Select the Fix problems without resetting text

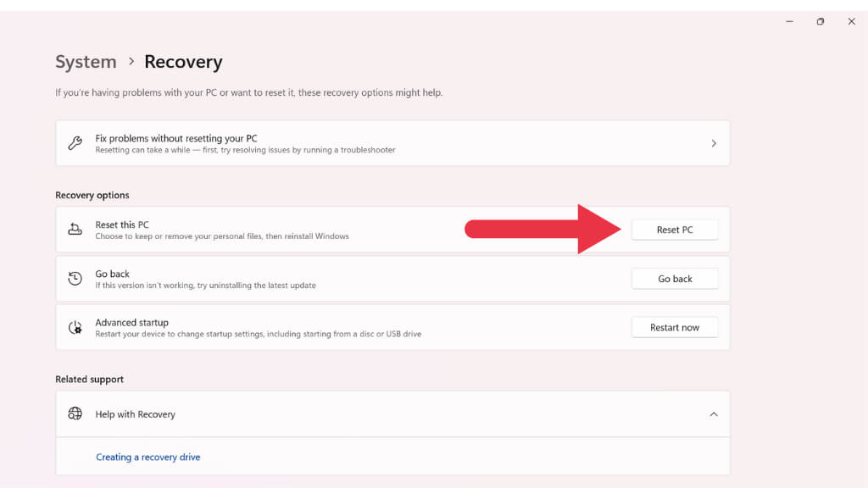click(x=176, y=138)
